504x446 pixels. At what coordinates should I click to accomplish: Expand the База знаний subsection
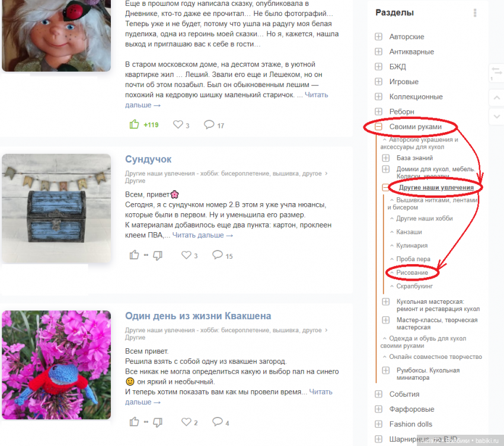coord(386,158)
